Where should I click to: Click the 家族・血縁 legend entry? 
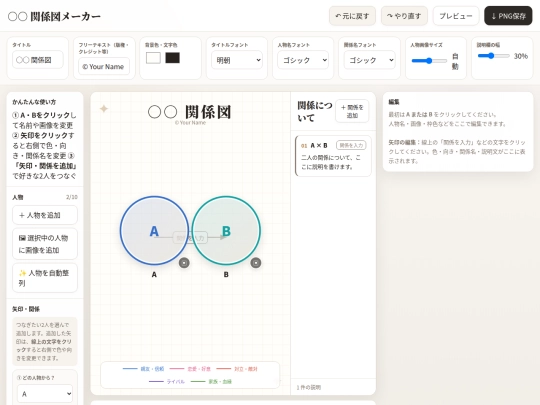pyautogui.click(x=211, y=382)
